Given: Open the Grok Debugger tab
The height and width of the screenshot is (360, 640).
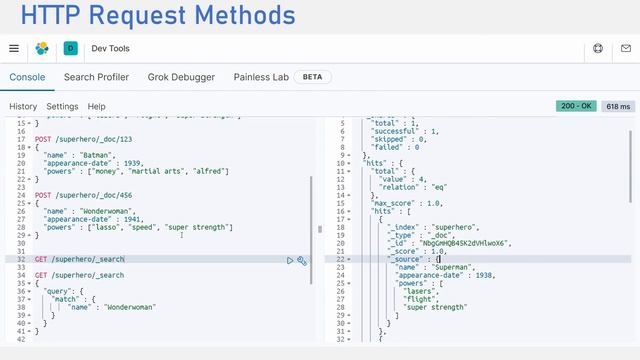Looking at the screenshot, I should coord(181,77).
